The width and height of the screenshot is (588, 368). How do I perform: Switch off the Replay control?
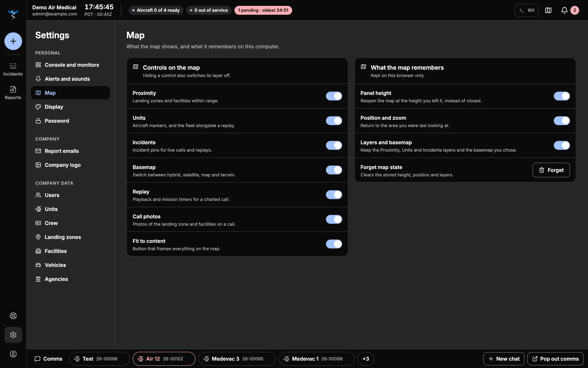coord(334,195)
